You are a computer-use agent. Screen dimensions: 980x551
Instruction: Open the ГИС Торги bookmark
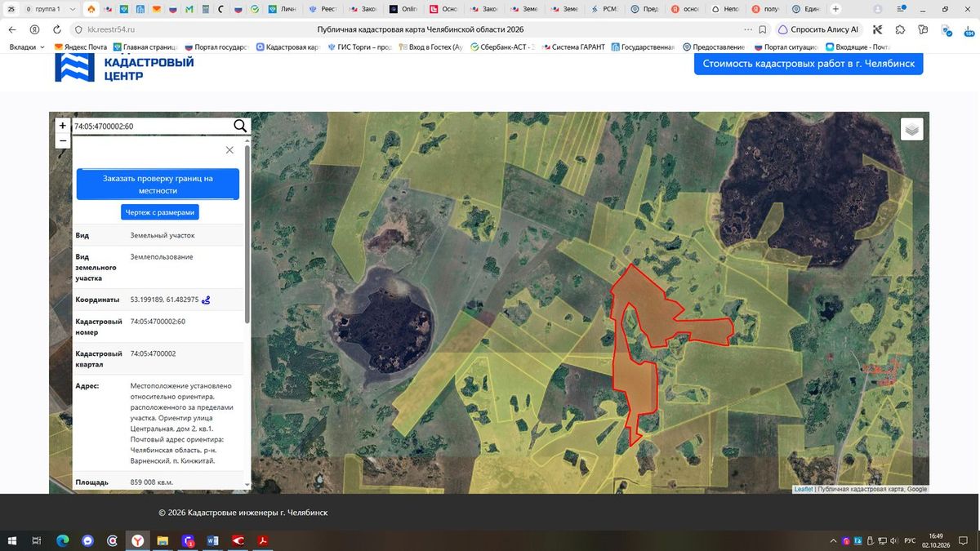pos(360,47)
